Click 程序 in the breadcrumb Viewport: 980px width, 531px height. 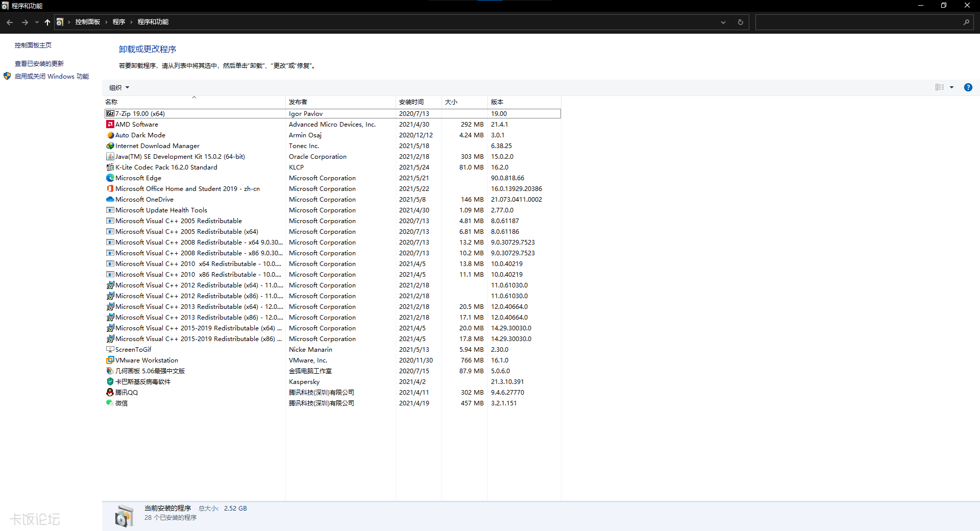[x=119, y=22]
